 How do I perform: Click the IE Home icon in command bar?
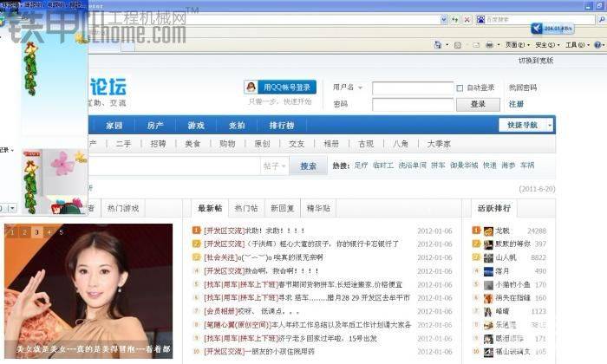tap(438, 45)
